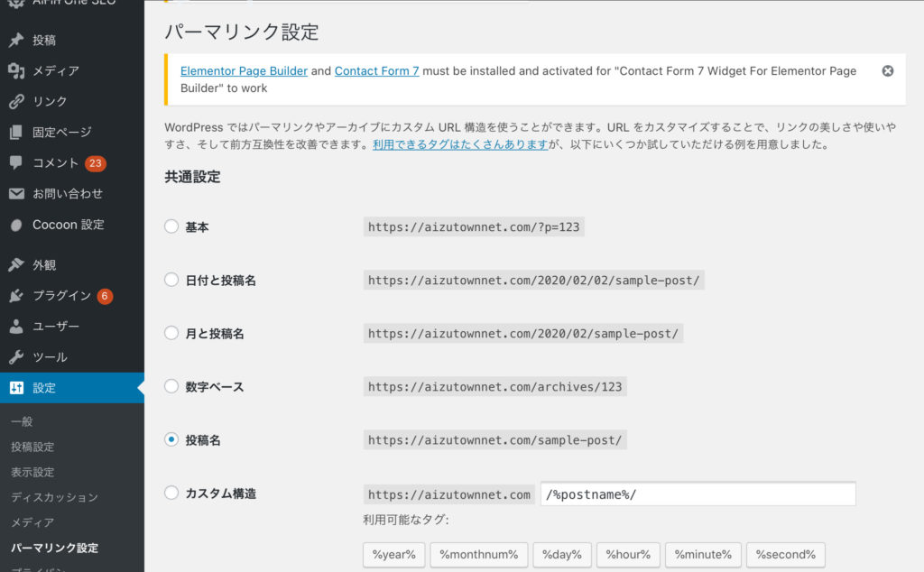Click the plug icon beside プラグイン

[x=16, y=296]
